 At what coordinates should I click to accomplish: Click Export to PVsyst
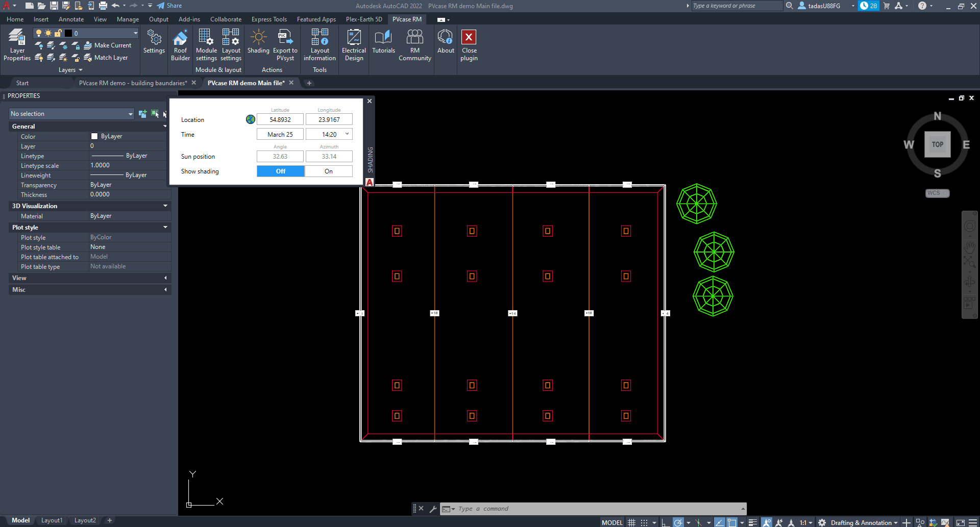[285, 45]
